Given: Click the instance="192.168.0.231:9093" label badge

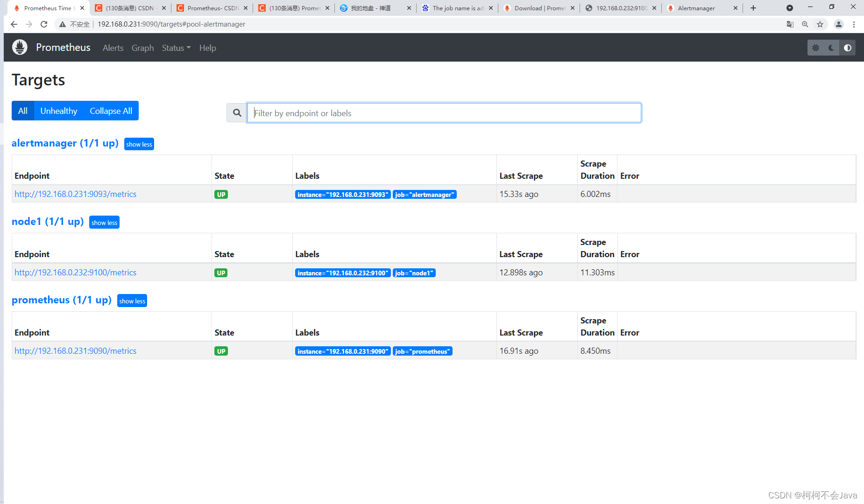Looking at the screenshot, I should coord(343,195).
